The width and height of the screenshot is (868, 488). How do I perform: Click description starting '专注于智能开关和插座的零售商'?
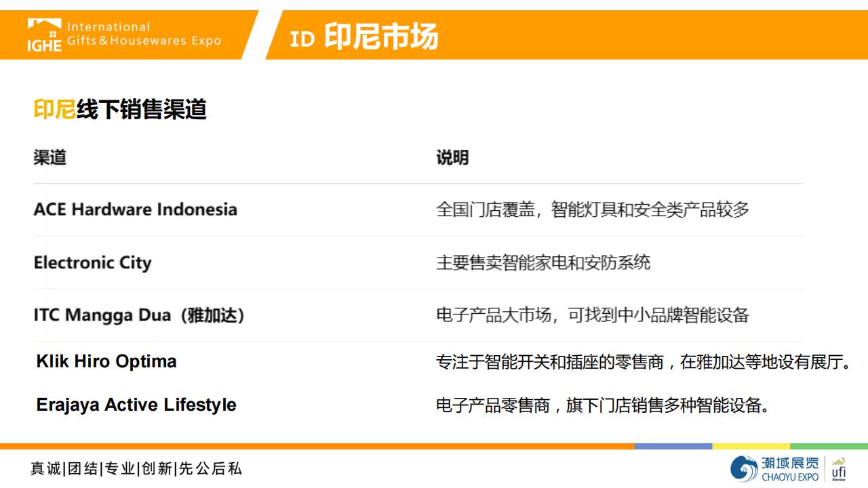tap(644, 362)
